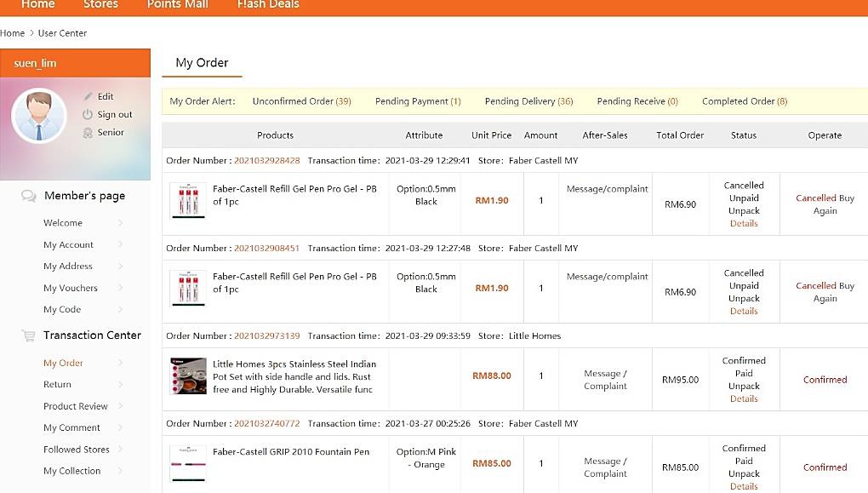The image size is (868, 493).
Task: Click the Sign out power icon
Action: [88, 114]
